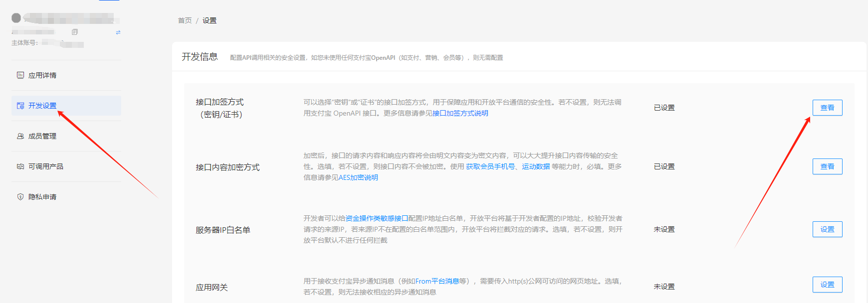Open the 获取会员手机号 link
Screen dimensions: 868x303
pos(490,166)
